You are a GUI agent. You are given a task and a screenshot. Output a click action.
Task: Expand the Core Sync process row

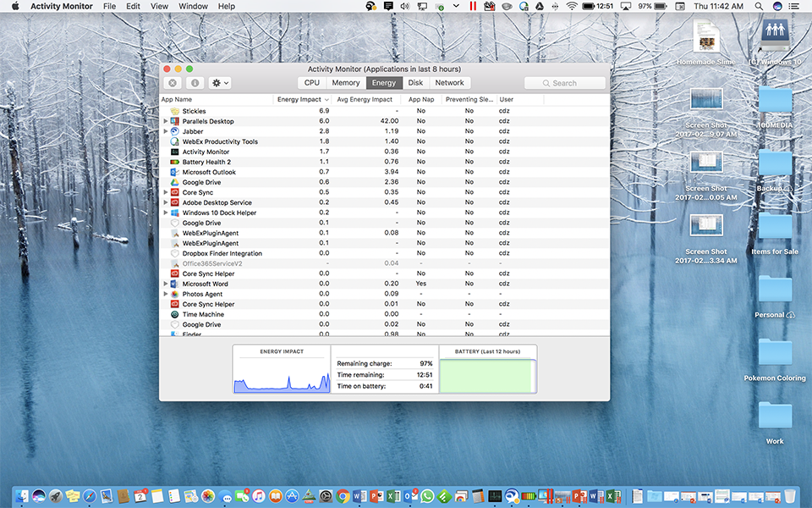166,192
